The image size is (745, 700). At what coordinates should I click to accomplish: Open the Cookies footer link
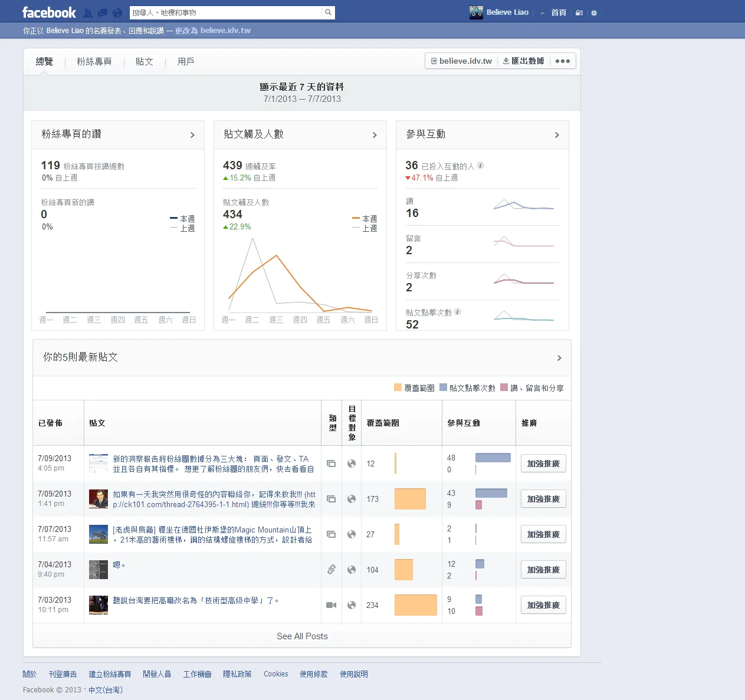point(276,674)
